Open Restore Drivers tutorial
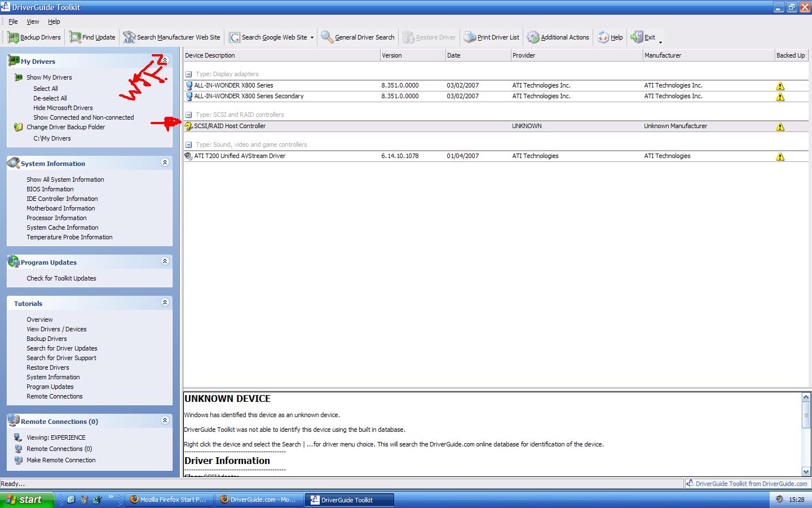The height and width of the screenshot is (508, 812). click(48, 367)
